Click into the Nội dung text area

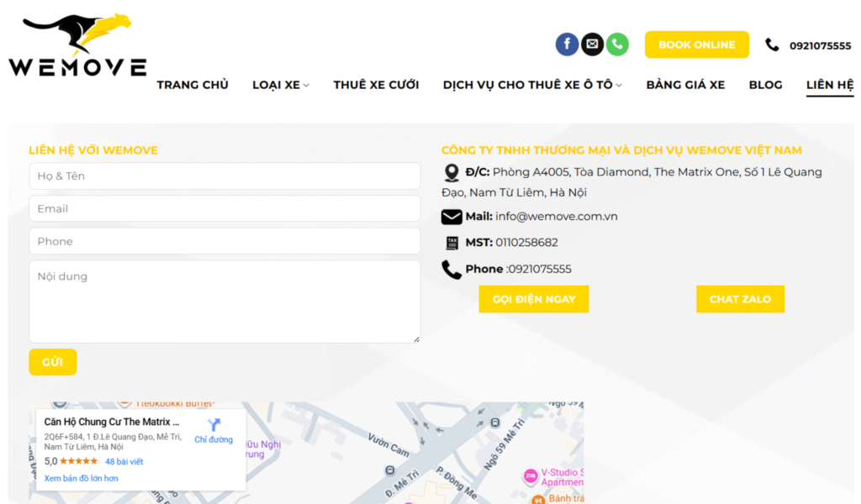(x=224, y=301)
